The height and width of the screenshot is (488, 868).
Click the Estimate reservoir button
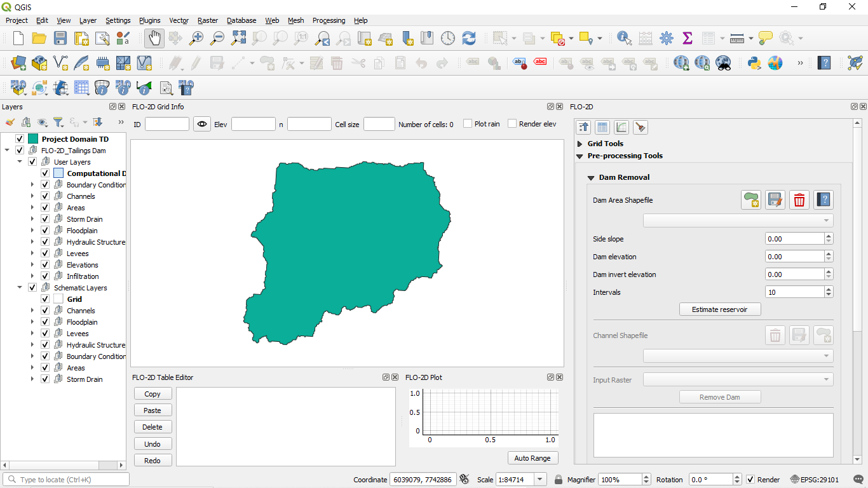tap(719, 309)
